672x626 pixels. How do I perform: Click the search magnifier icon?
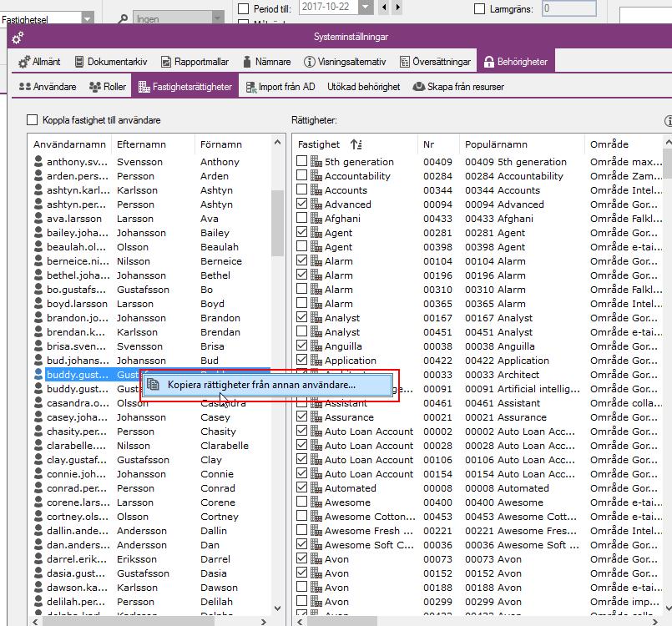123,19
